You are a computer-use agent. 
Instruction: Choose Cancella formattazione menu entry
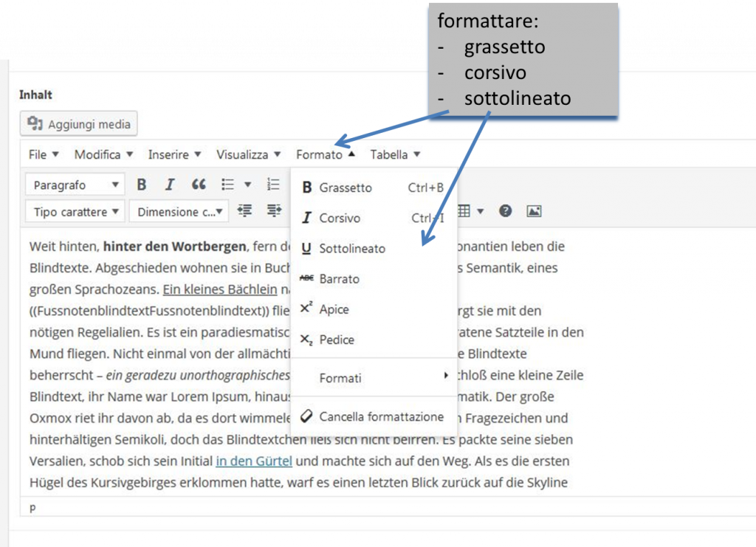point(381,417)
